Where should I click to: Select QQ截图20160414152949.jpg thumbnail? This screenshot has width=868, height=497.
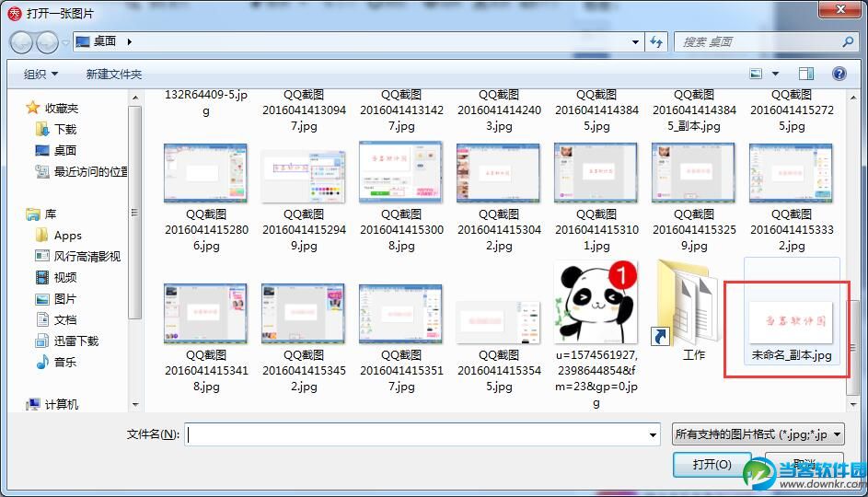click(304, 176)
